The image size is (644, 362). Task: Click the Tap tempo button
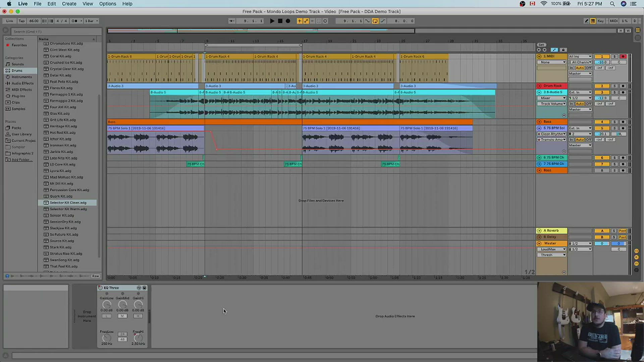pos(21,21)
